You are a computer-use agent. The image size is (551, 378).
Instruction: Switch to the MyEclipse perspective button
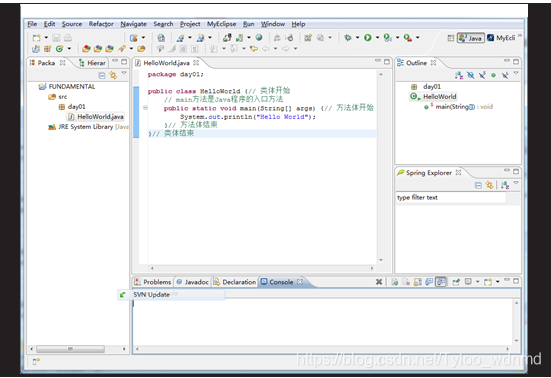501,38
